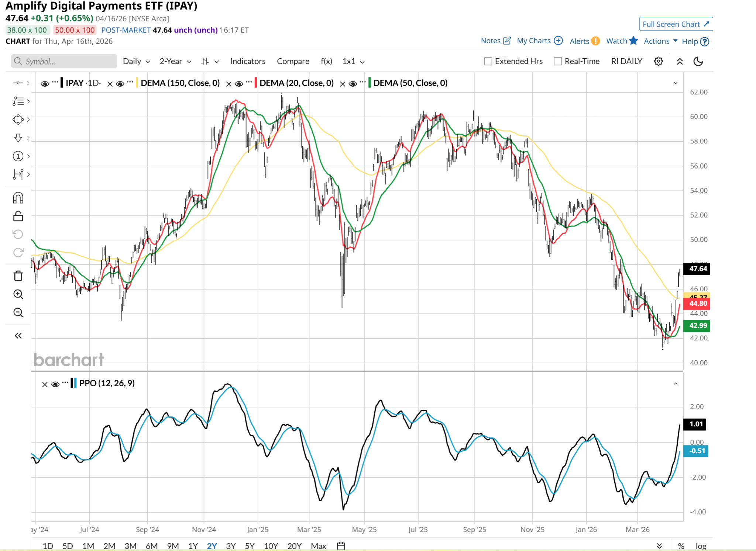756x551 pixels.
Task: Enable the Real-Time checkbox
Action: coord(558,61)
